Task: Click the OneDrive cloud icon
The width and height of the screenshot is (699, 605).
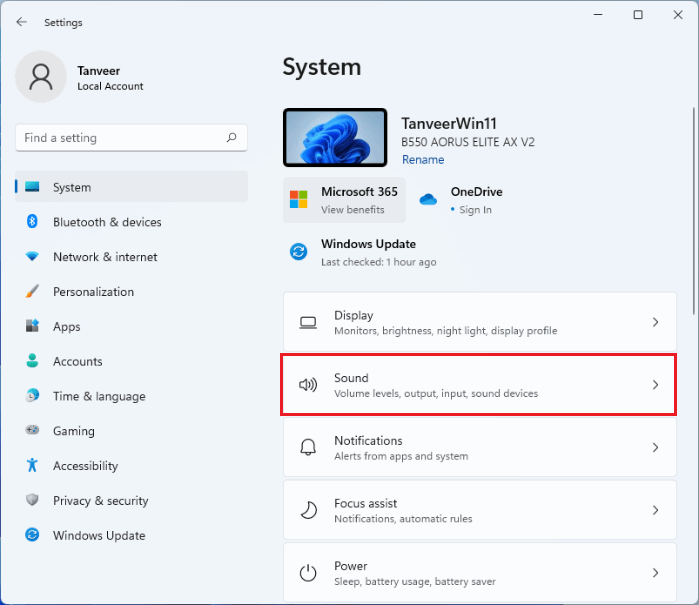Action: pos(428,199)
